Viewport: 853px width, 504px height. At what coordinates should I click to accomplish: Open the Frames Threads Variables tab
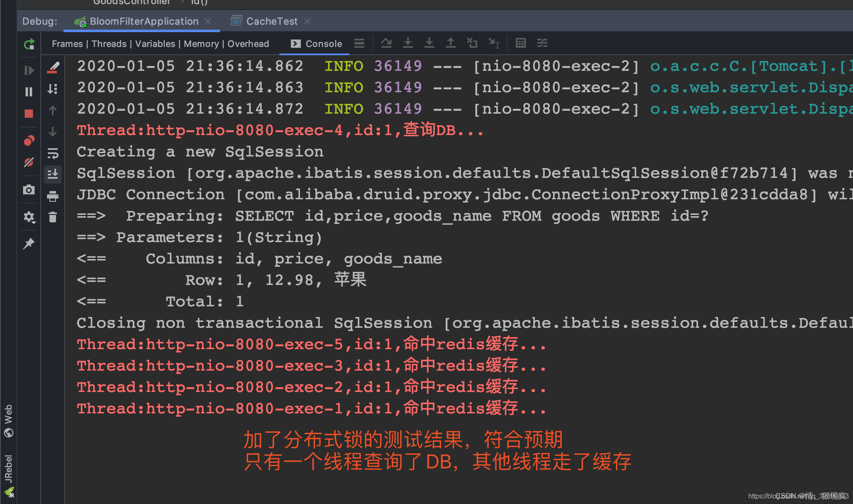click(160, 44)
